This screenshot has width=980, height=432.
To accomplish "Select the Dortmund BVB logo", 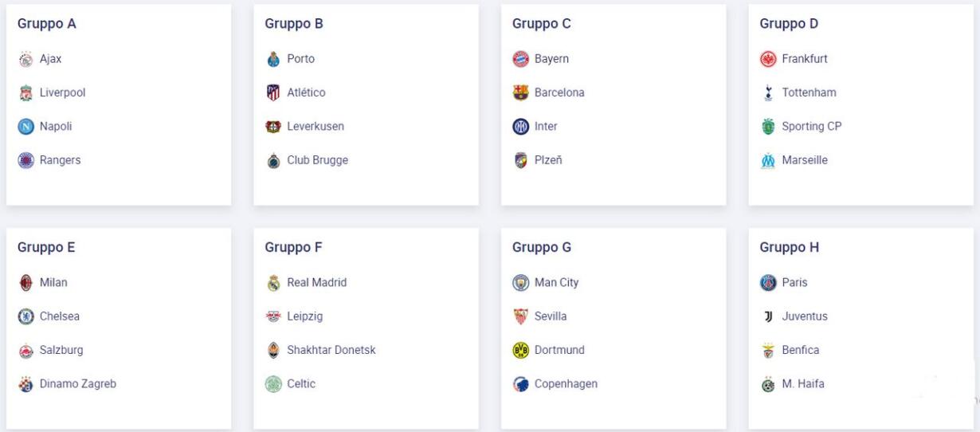I will click(x=521, y=351).
